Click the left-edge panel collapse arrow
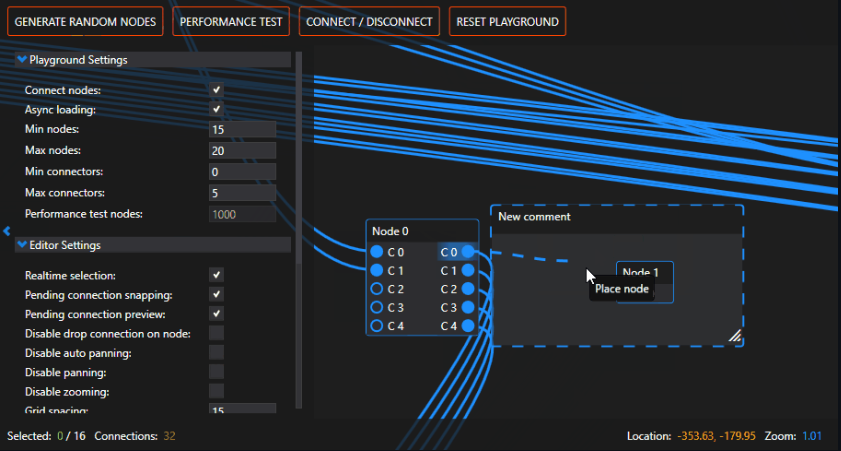The image size is (841, 451). coord(6,231)
